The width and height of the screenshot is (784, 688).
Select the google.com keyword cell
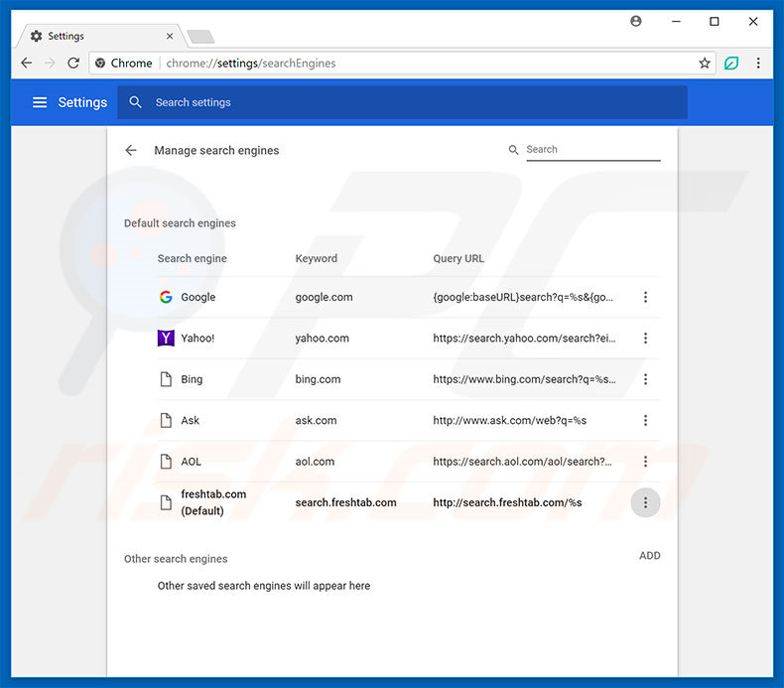[x=324, y=297]
